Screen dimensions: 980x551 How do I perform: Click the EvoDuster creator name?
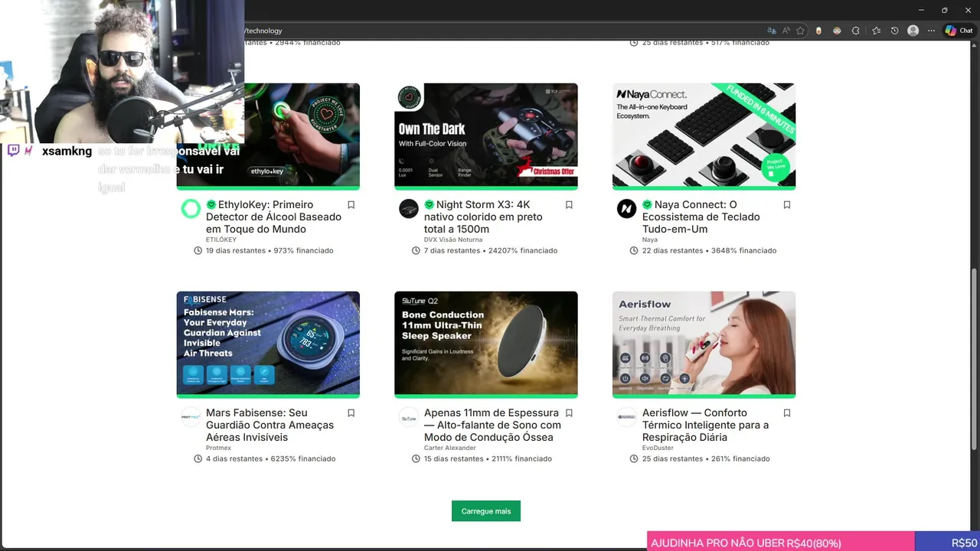click(x=658, y=448)
